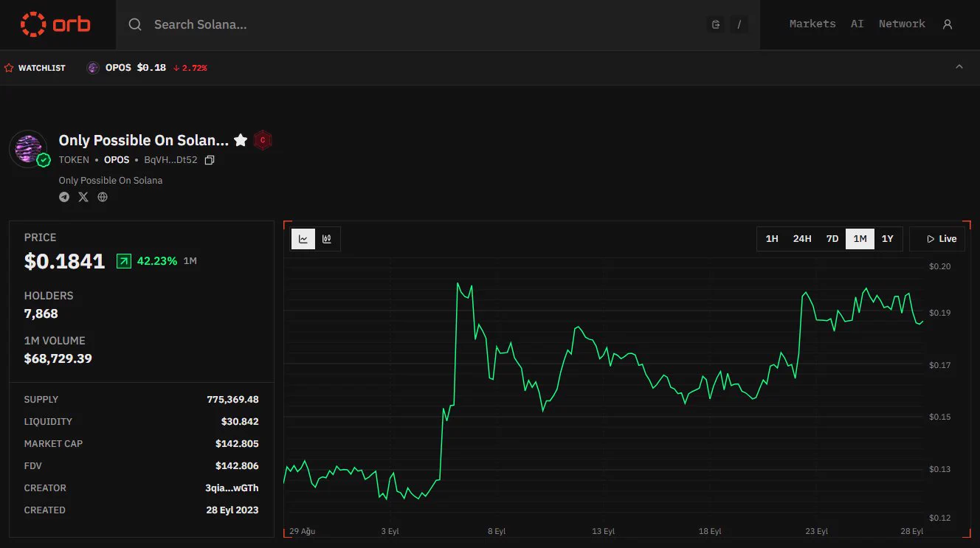Select the 1H chart timeframe

coord(772,239)
